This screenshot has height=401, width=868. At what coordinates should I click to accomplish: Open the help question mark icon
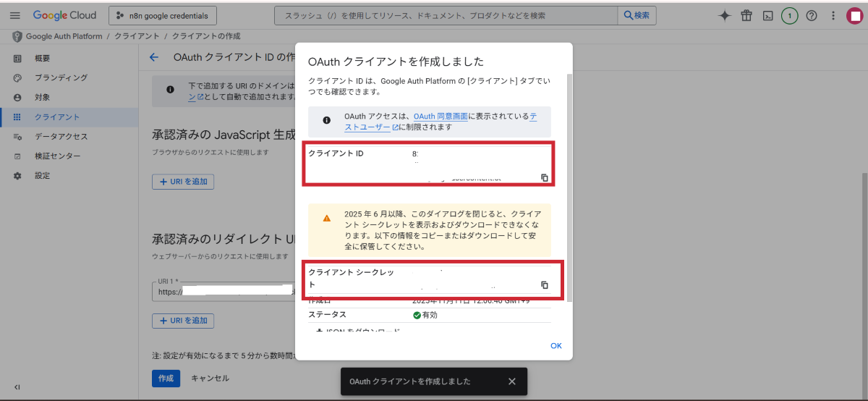[x=812, y=15]
